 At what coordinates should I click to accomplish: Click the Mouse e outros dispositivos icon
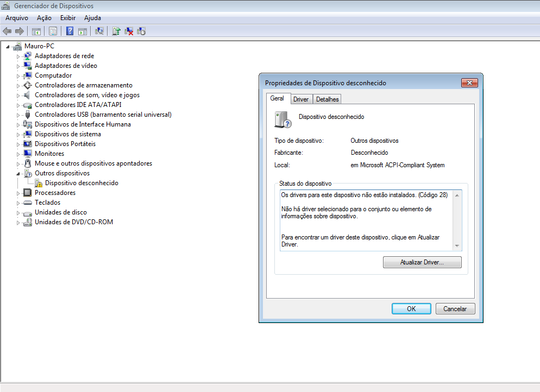pos(28,163)
